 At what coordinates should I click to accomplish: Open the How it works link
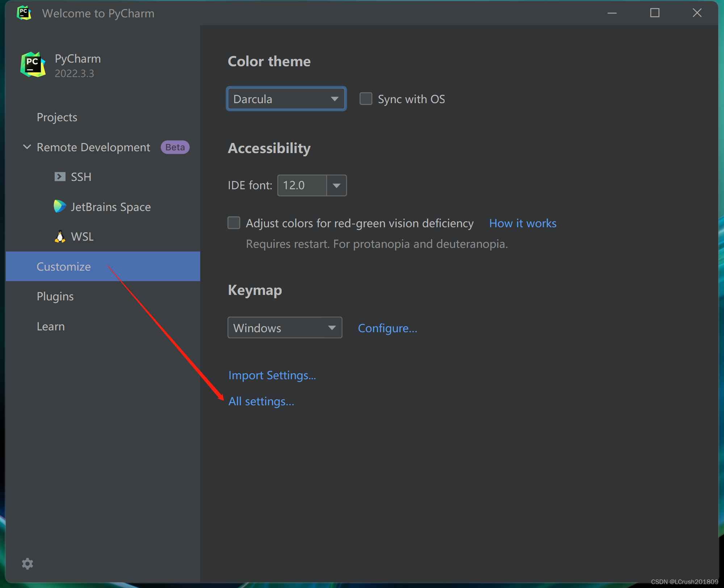522,223
